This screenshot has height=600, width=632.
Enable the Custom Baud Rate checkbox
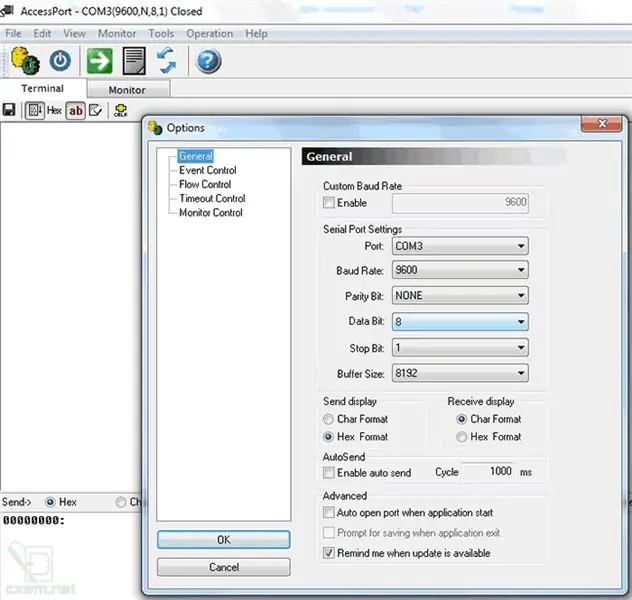(328, 202)
